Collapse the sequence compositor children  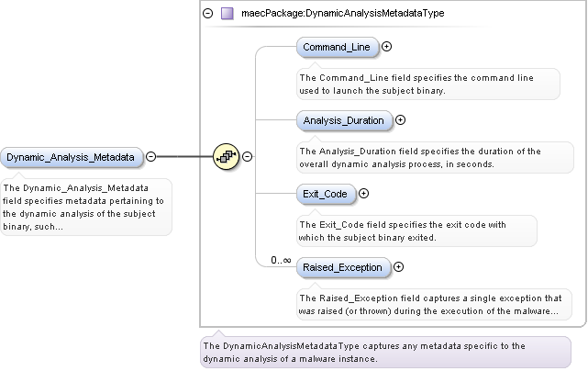tap(248, 156)
